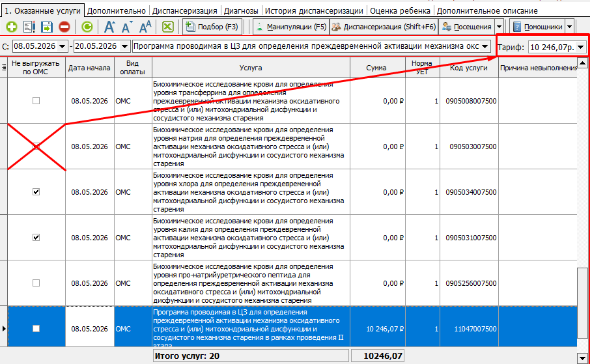Click the Excel export icon
This screenshot has width=592, height=364.
(x=167, y=27)
